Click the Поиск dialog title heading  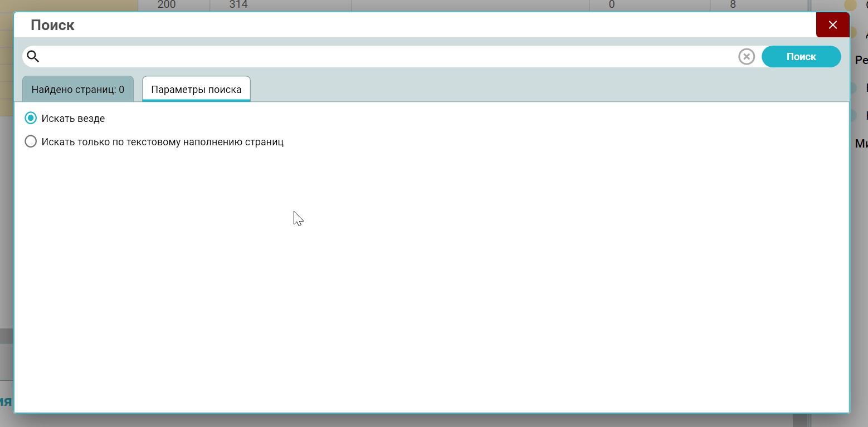click(x=52, y=25)
